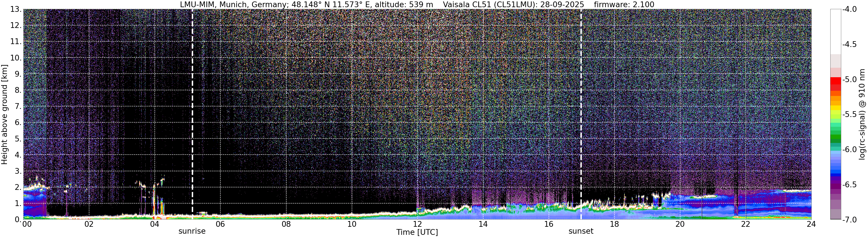Viewport: 868px width, 238px height.
Task: Click the '1.' height axis tick label
Action: pos(18,203)
